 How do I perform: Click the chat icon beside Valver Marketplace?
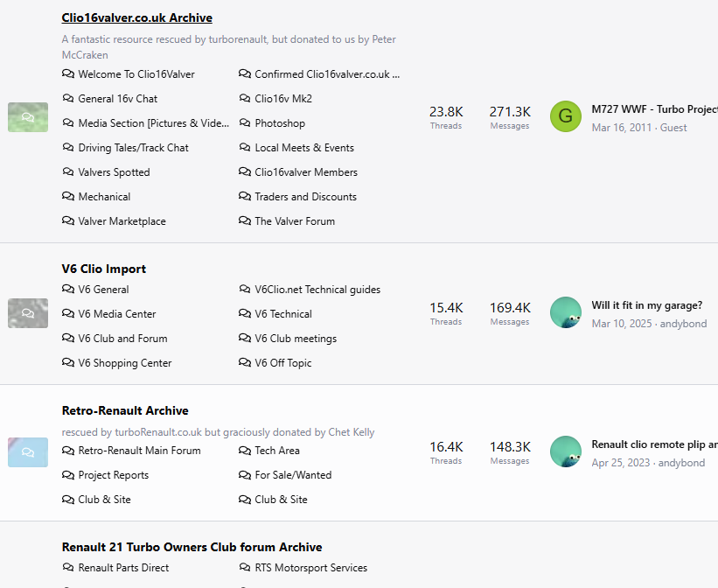[68, 221]
